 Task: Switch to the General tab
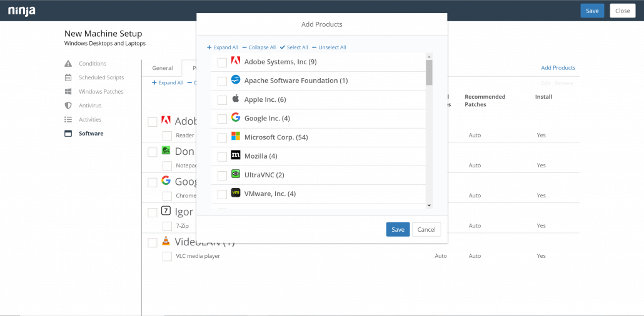pyautogui.click(x=162, y=68)
